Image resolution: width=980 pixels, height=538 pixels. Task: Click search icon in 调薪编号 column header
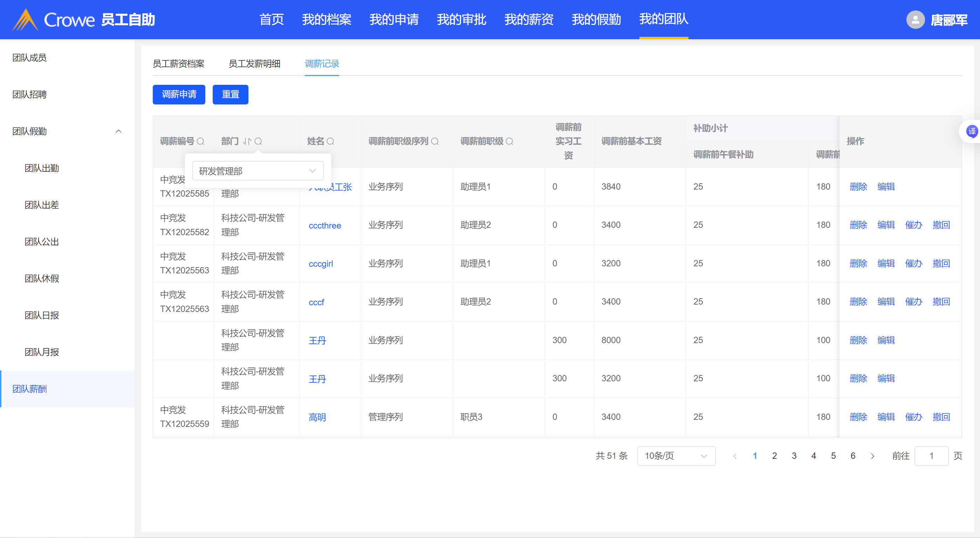[x=200, y=142]
